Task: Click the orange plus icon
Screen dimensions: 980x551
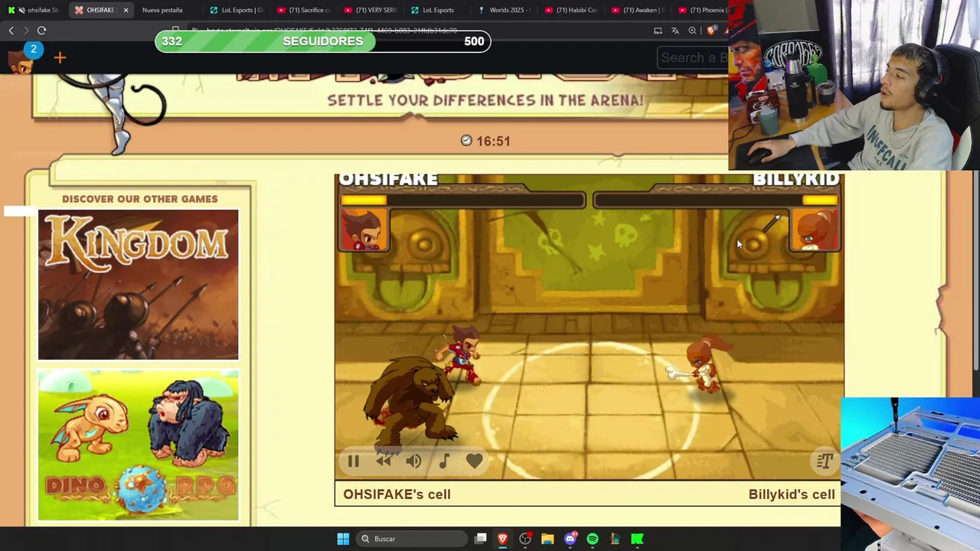Action: pyautogui.click(x=60, y=57)
